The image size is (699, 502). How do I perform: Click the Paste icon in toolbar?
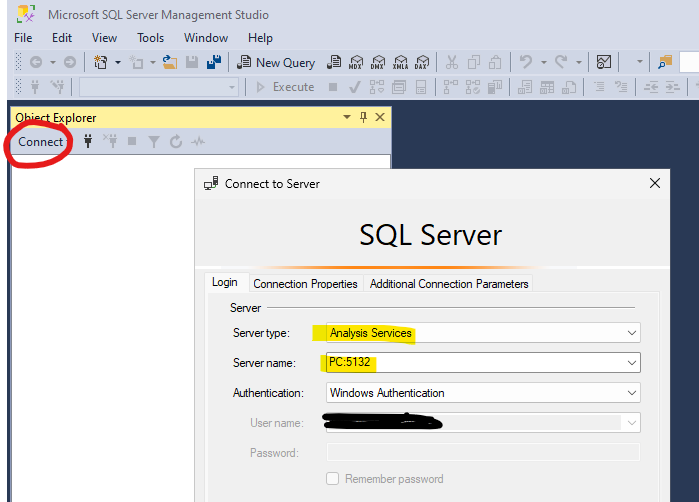pos(495,62)
